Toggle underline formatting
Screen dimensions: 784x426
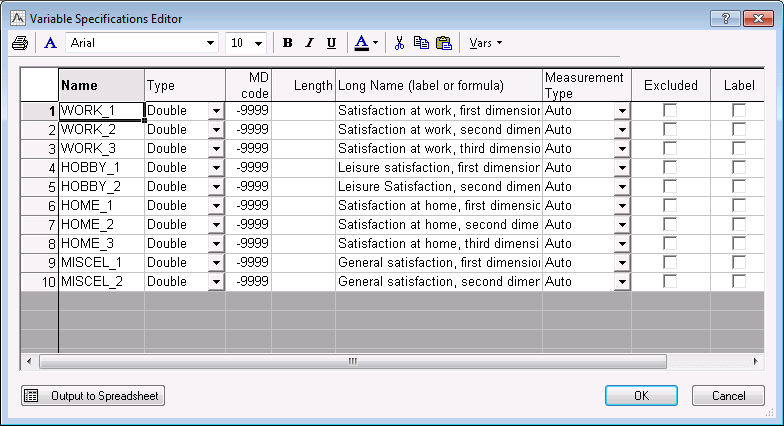coord(331,43)
